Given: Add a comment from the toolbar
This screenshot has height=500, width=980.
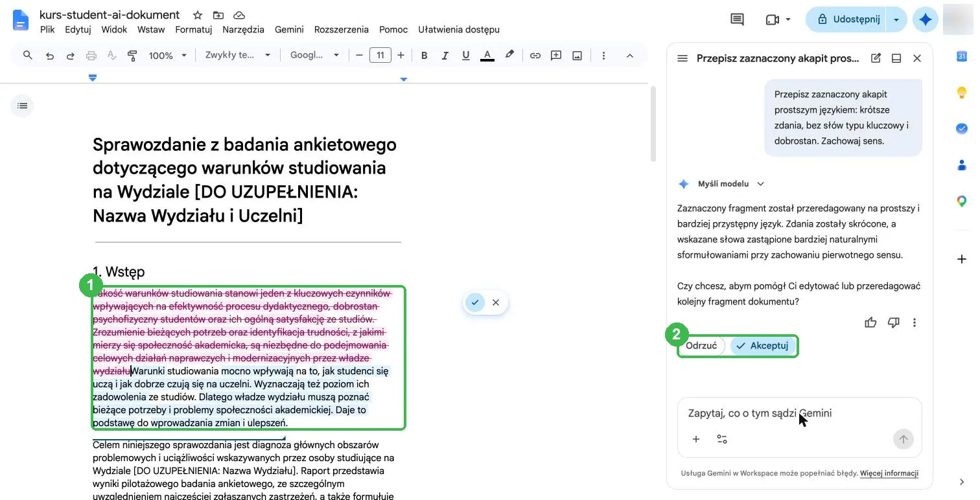Looking at the screenshot, I should (x=555, y=56).
